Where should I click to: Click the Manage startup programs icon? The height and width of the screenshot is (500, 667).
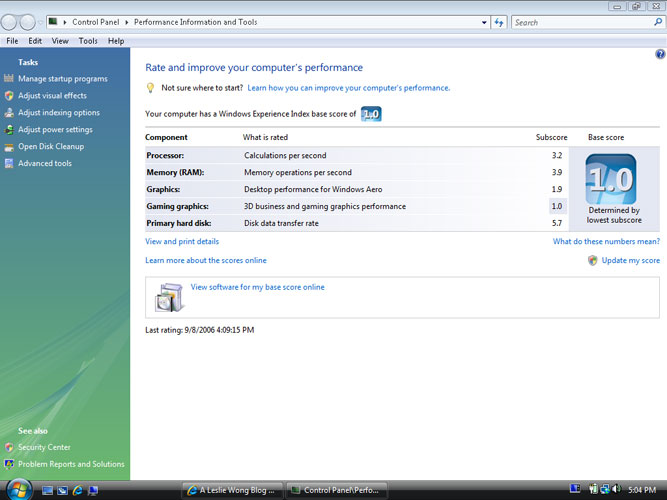tap(9, 79)
